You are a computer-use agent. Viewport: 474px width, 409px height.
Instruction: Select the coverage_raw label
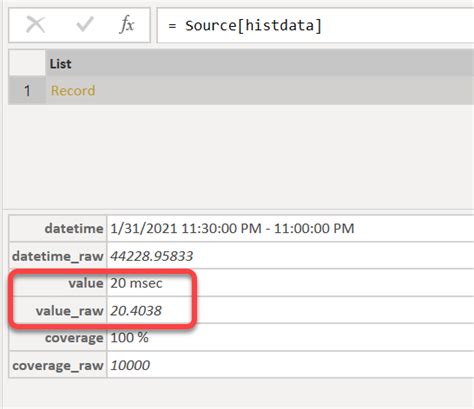pyautogui.click(x=58, y=365)
